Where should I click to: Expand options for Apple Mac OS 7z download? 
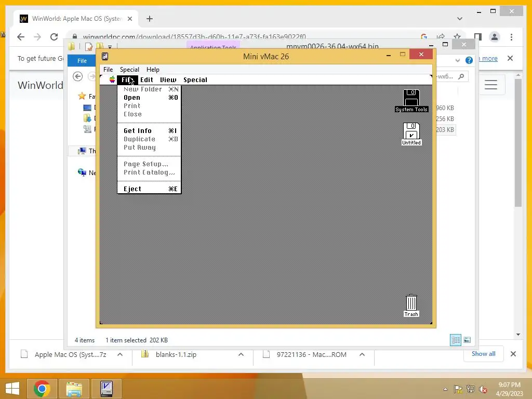(120, 354)
